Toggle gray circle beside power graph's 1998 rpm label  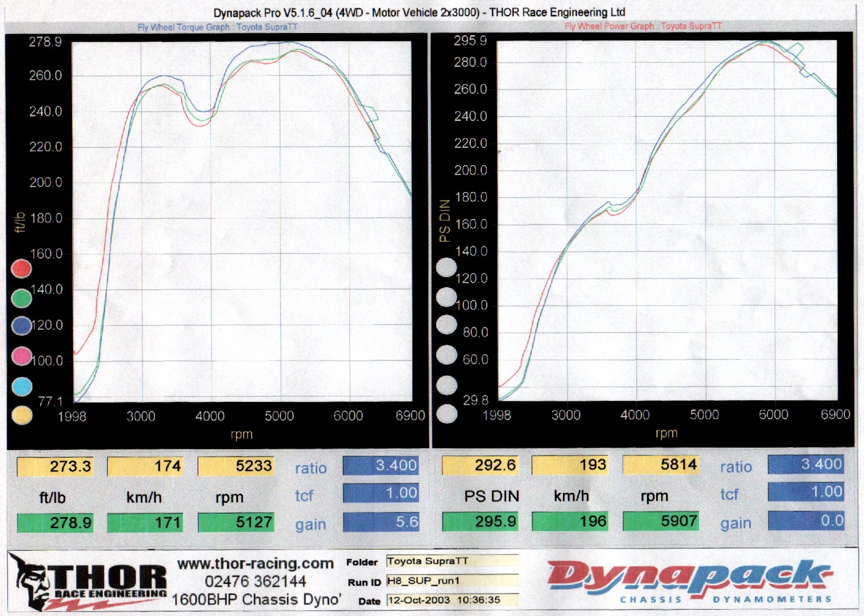click(x=446, y=415)
